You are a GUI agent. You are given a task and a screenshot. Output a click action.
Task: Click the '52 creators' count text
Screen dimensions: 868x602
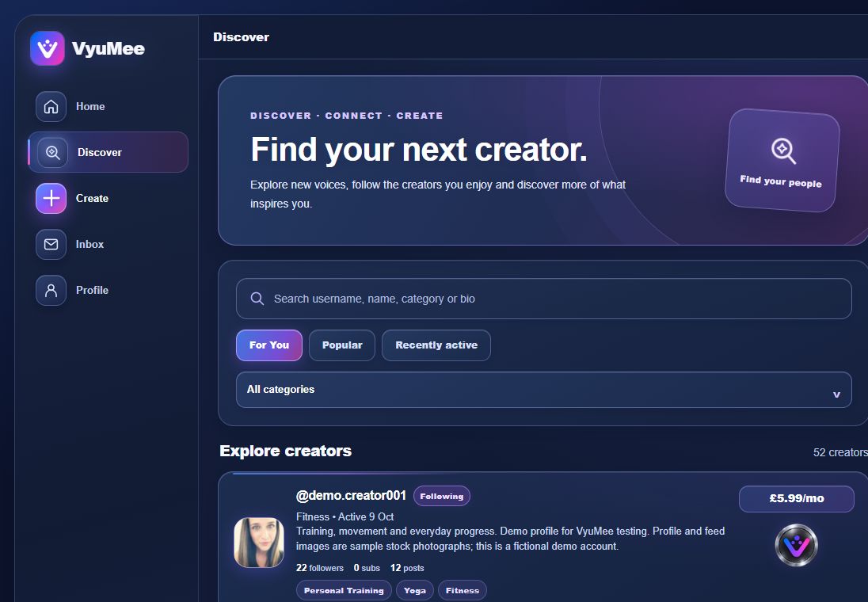(839, 452)
